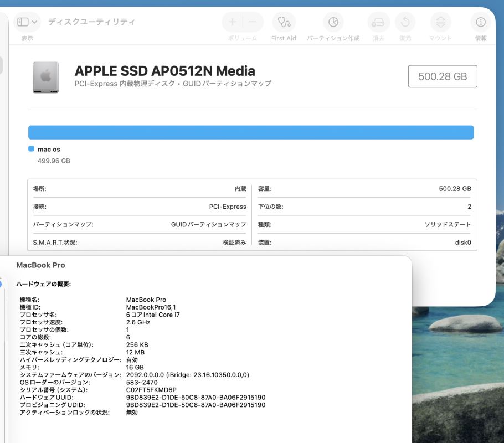504x443 pixels.
Task: Click the APPLE SSD AP0512N Media title
Action: coord(164,71)
